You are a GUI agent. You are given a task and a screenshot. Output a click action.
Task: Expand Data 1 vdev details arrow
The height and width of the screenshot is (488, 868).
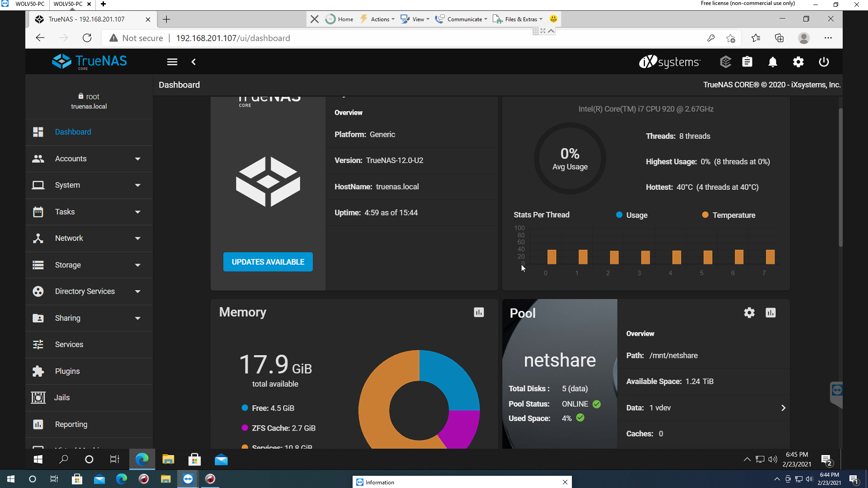(783, 408)
